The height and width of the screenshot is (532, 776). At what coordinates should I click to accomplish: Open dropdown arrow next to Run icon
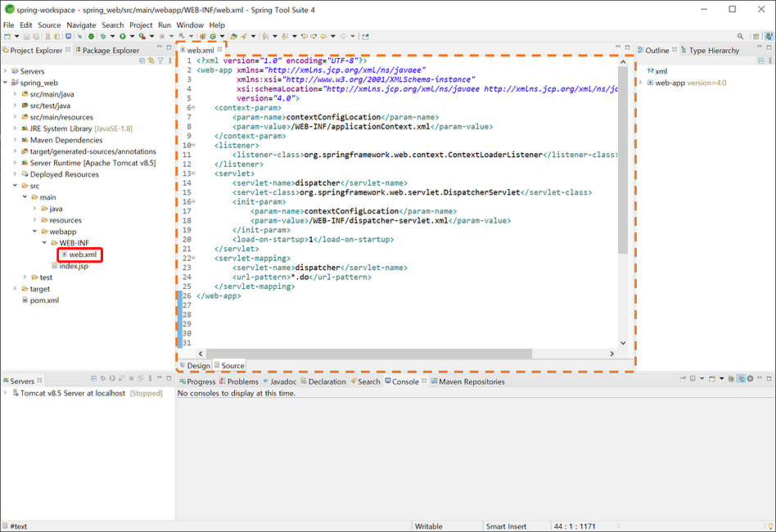pos(132,36)
